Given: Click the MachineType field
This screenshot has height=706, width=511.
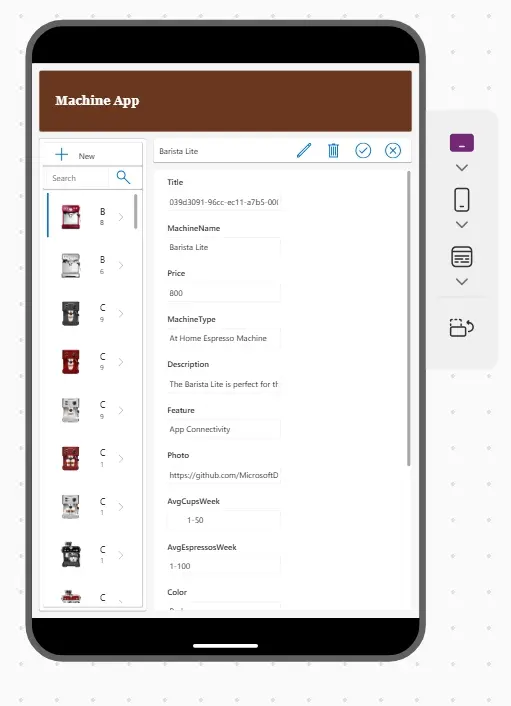Looking at the screenshot, I should click(x=224, y=338).
